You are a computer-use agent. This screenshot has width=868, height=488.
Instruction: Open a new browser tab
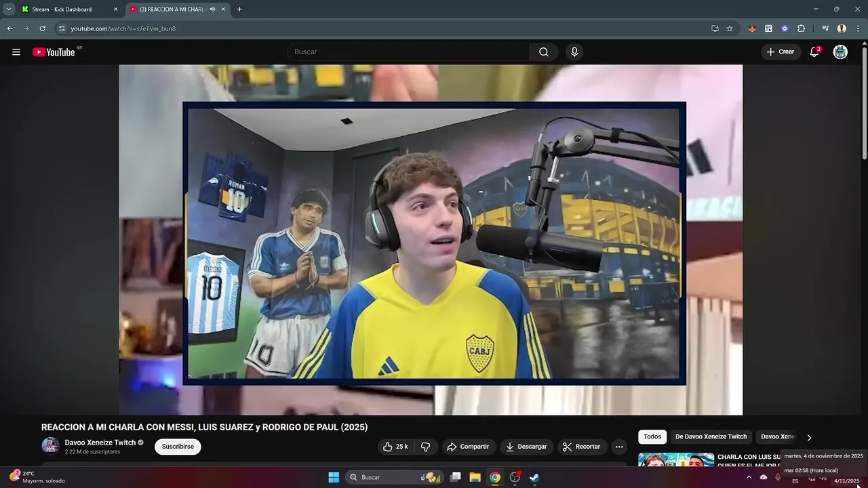point(239,9)
